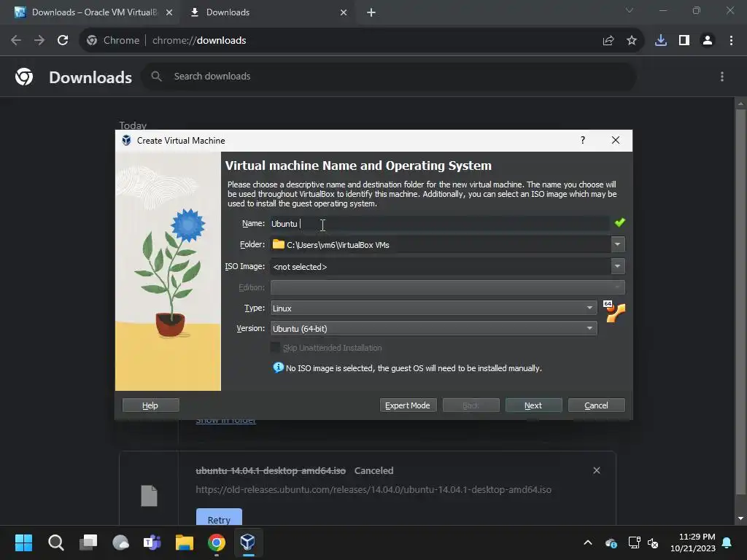Open Chrome's three-dot main menu
The height and width of the screenshot is (560, 747).
(731, 41)
